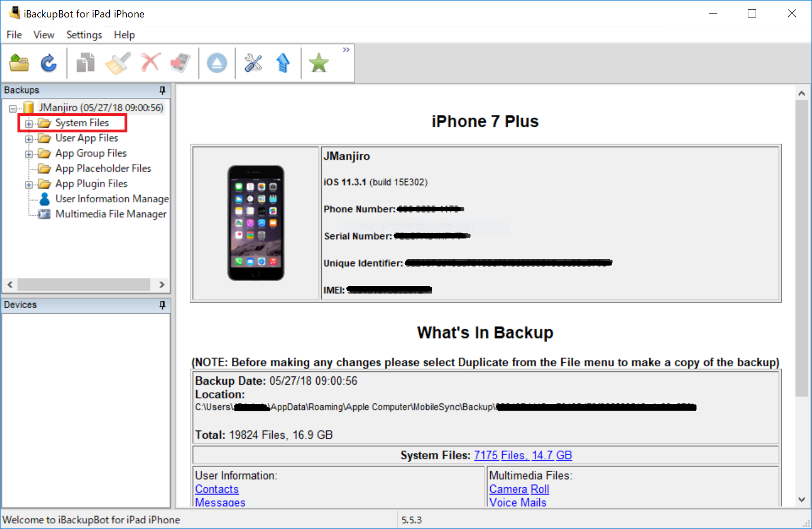Screen dimensions: 812x529
Task: Click the Duplicate backup toolbar icon
Action: [85, 63]
